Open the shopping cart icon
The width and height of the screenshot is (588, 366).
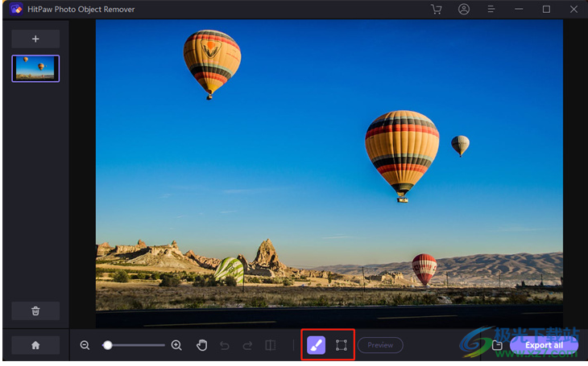pos(436,9)
